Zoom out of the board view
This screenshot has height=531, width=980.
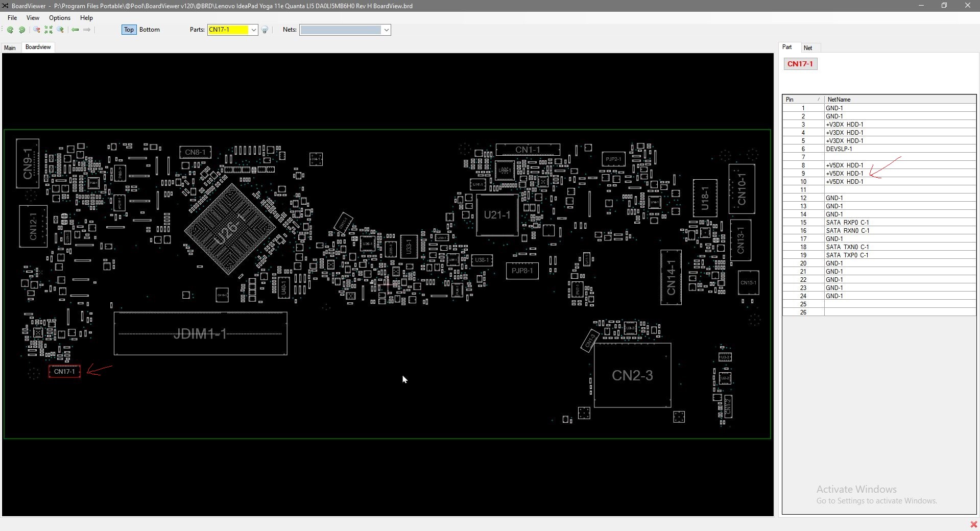click(x=36, y=30)
